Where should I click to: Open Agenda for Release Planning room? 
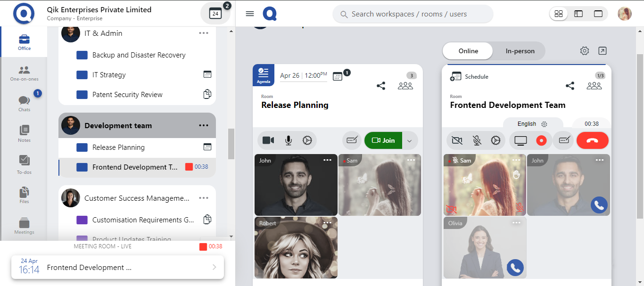[263, 75]
